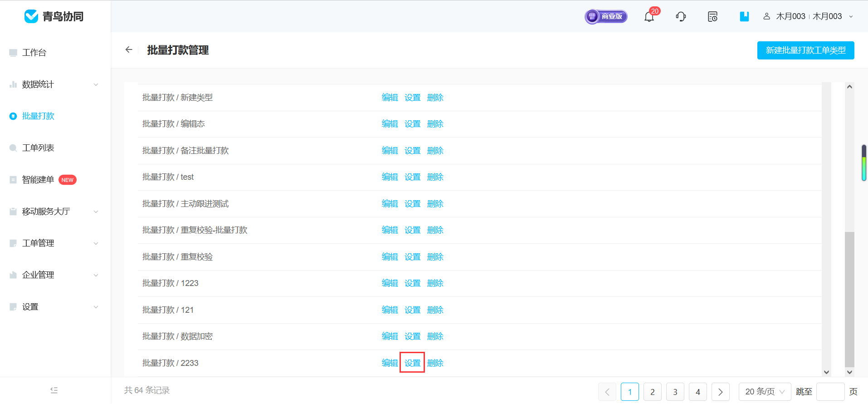Screen dimensions: 868x404
Task: Click the 青鸟协同 logo
Action: tap(54, 16)
